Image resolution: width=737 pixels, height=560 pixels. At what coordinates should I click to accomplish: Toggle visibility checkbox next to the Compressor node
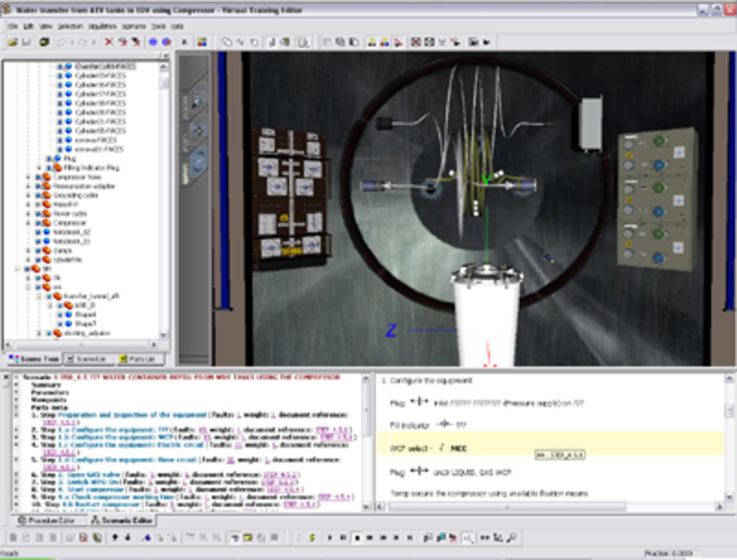pyautogui.click(x=38, y=223)
